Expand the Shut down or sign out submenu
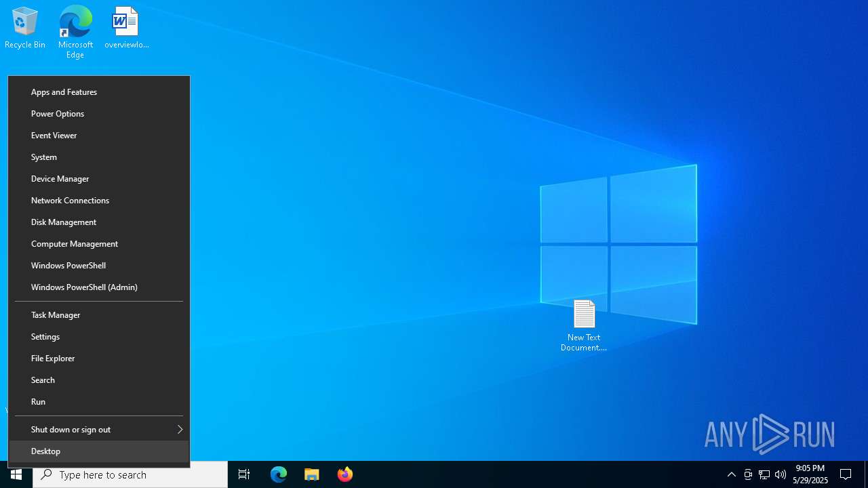The width and height of the screenshot is (868, 488). [99, 430]
